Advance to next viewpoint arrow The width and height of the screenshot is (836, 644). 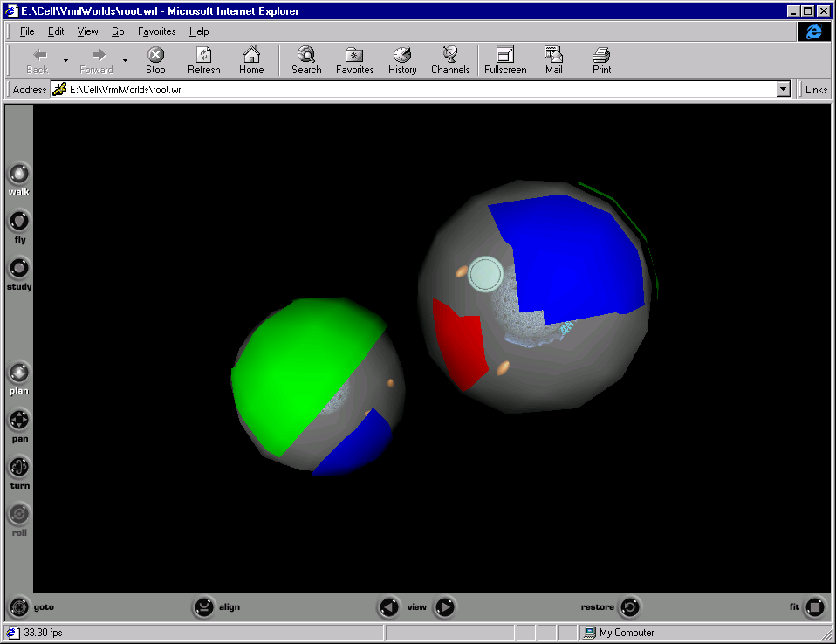click(x=445, y=606)
